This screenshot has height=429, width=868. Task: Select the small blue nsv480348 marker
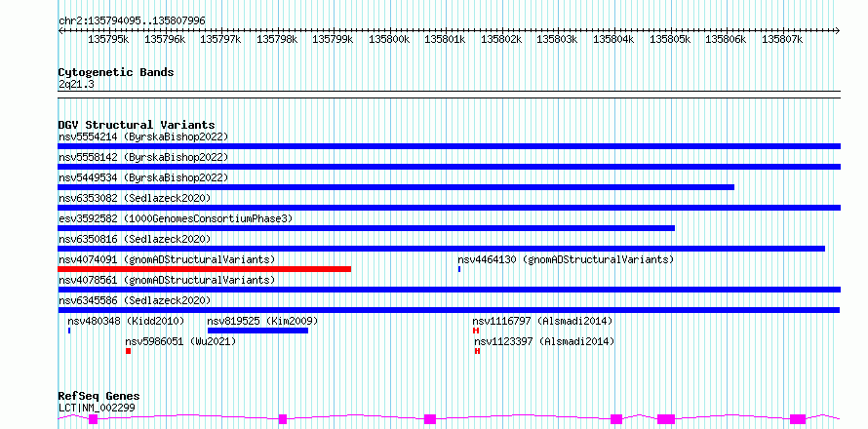click(x=69, y=331)
